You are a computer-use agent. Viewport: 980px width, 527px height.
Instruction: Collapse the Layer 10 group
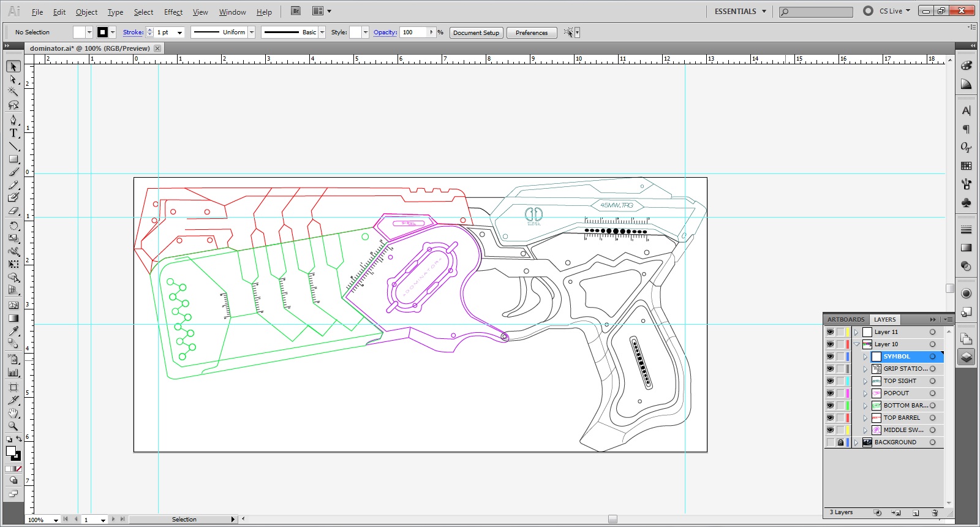pos(856,344)
